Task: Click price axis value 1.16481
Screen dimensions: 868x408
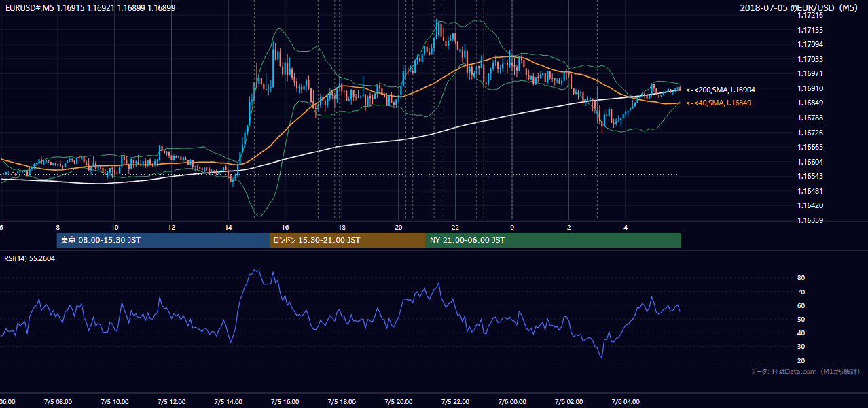Action: pos(810,191)
